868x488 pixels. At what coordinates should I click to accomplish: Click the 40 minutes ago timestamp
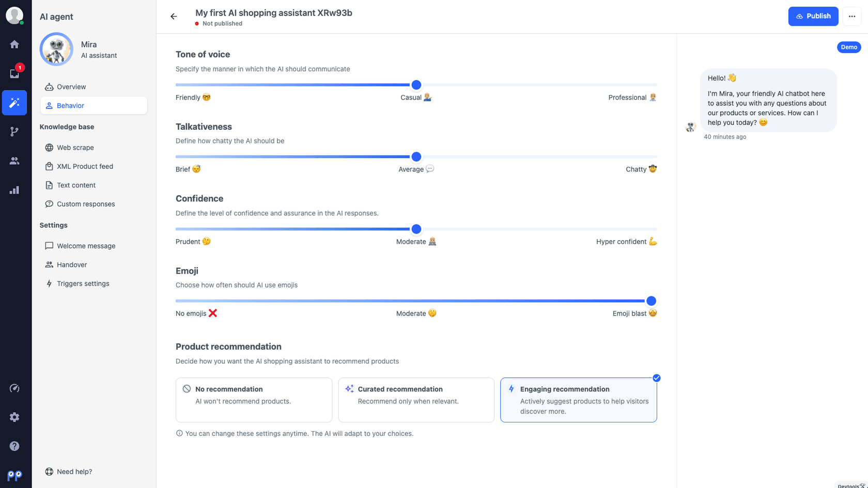725,137
